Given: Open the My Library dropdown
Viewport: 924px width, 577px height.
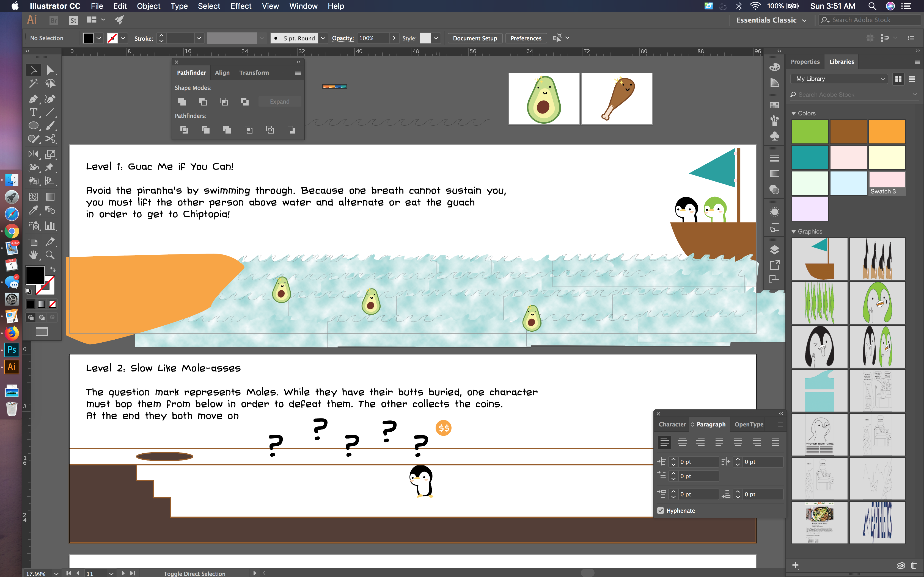Looking at the screenshot, I should [840, 79].
